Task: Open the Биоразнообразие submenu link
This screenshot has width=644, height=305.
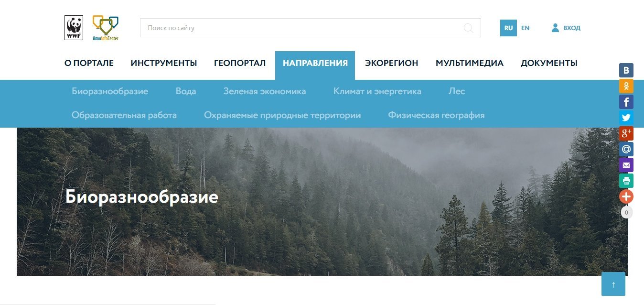Action: pyautogui.click(x=110, y=91)
